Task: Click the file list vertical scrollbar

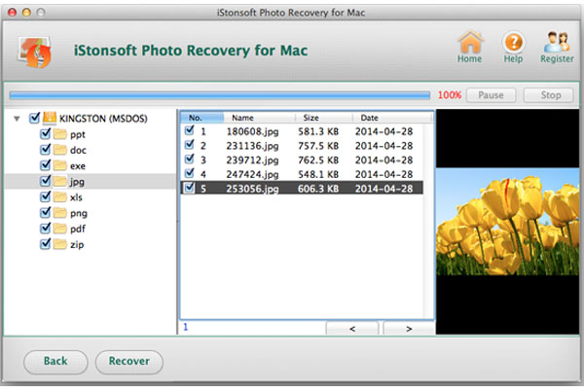Action: coord(428,221)
